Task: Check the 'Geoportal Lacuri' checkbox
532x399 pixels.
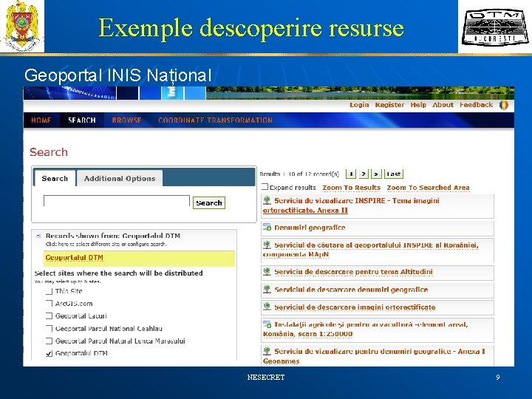Action: pos(50,316)
